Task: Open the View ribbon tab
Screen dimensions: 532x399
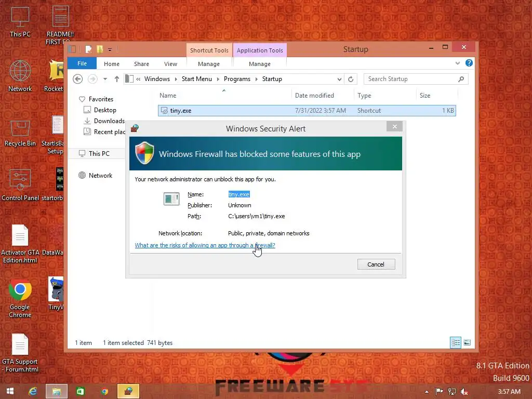Action: coord(170,64)
